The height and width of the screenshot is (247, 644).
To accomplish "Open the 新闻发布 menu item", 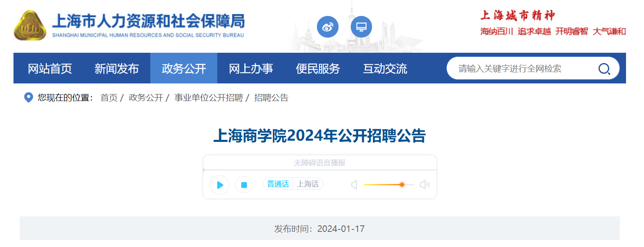I will 117,68.
